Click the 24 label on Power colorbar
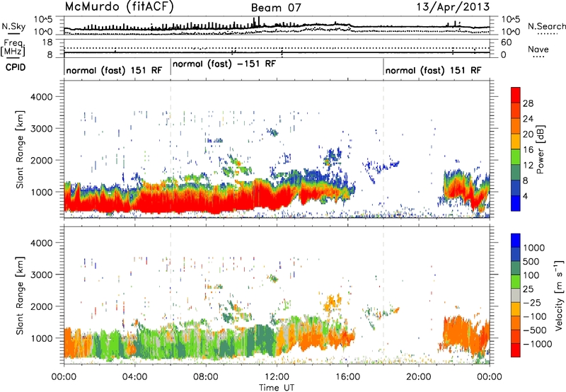This screenshot has width=566, height=392. click(528, 119)
